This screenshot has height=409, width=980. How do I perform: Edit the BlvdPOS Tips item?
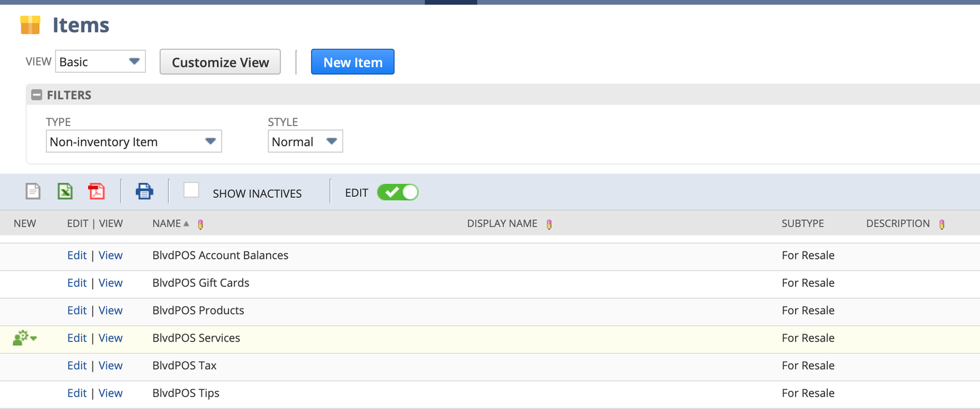[x=77, y=394]
